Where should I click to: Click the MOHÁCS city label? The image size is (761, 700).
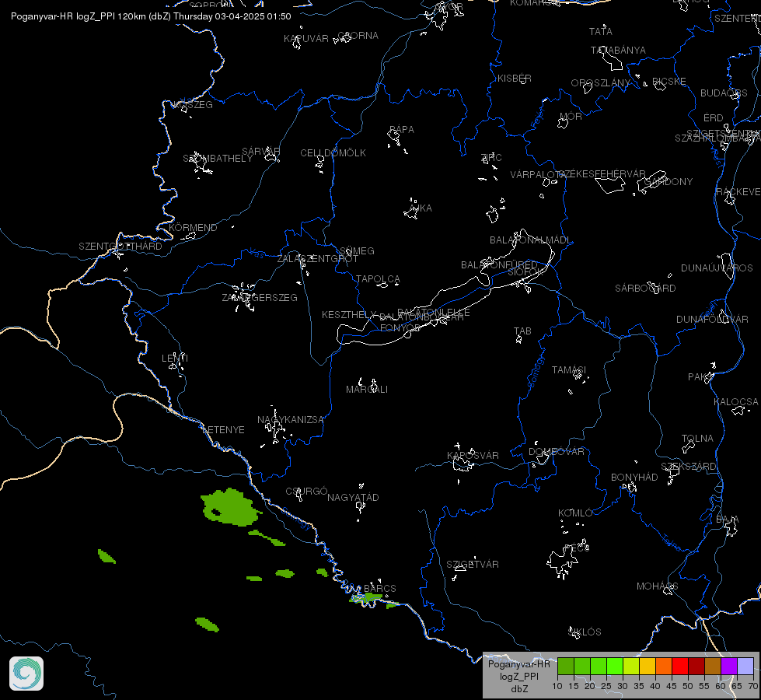click(x=657, y=586)
